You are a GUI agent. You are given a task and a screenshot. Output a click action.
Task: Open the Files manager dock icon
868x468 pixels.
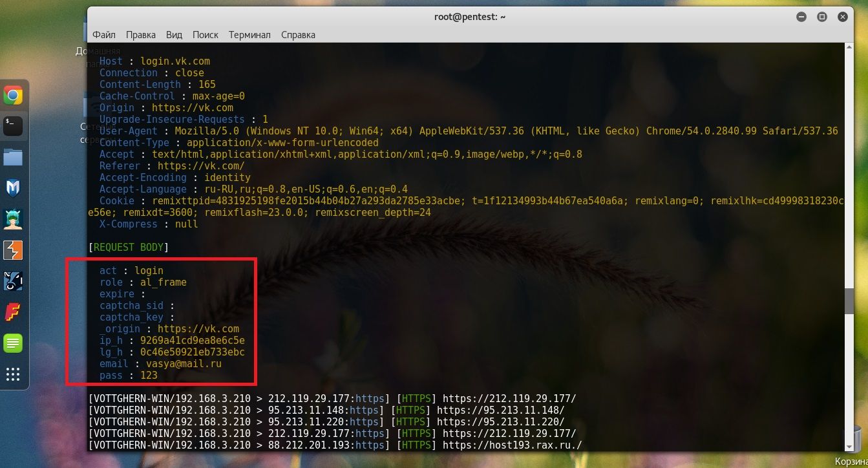coord(14,157)
